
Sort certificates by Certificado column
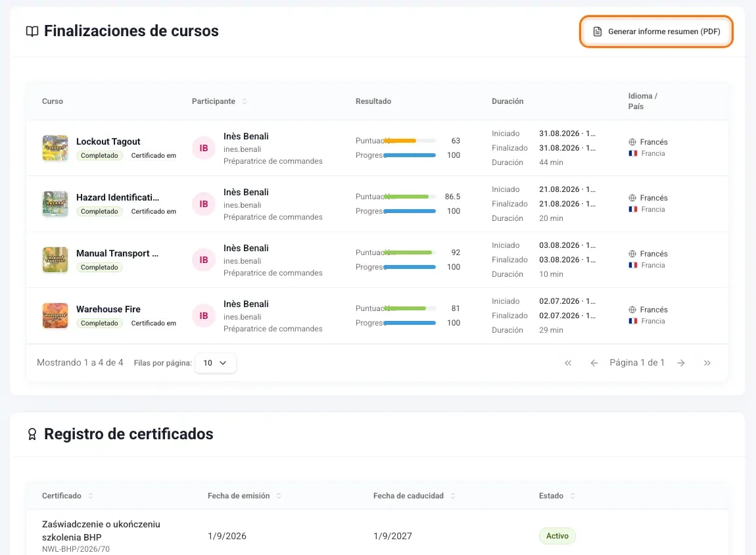click(91, 496)
